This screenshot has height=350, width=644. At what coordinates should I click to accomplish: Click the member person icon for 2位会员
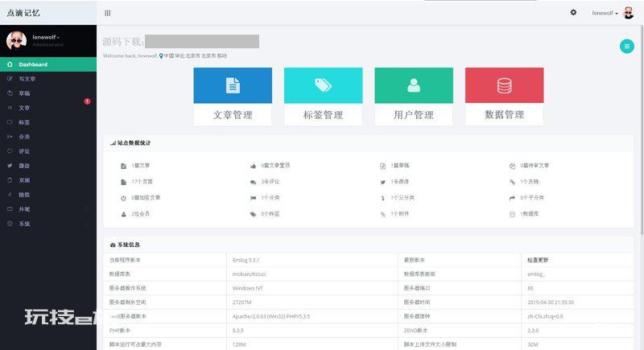point(124,214)
